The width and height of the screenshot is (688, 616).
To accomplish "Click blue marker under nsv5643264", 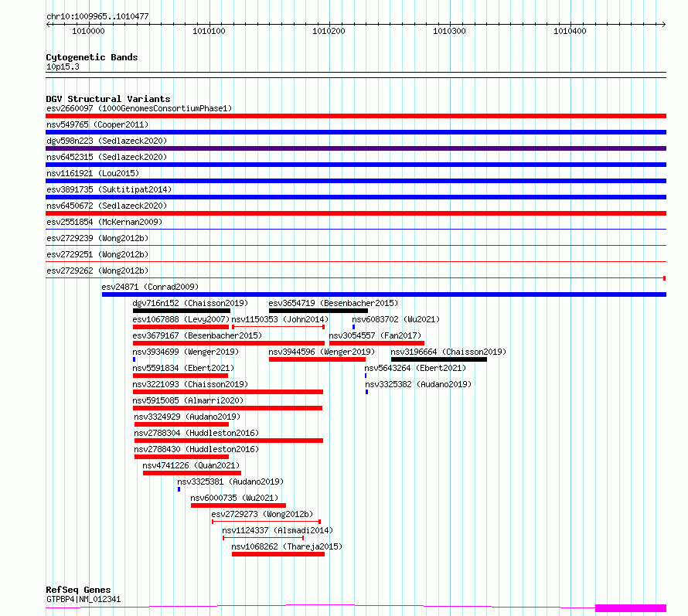I will click(x=366, y=376).
